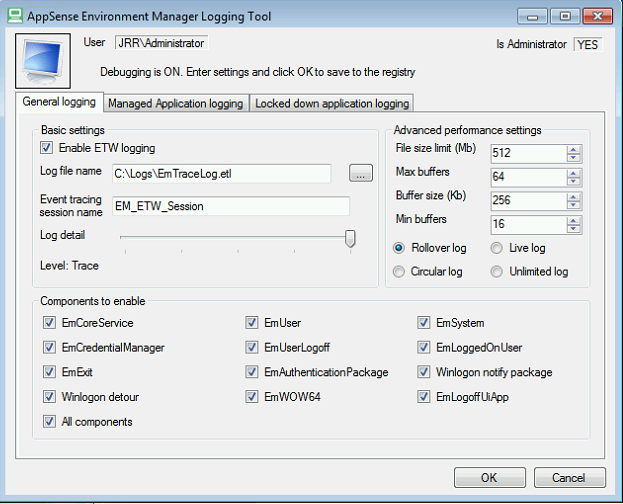Screen dimensions: 623x504
Task: Click the Debugging is ON status text
Action: [x=257, y=72]
